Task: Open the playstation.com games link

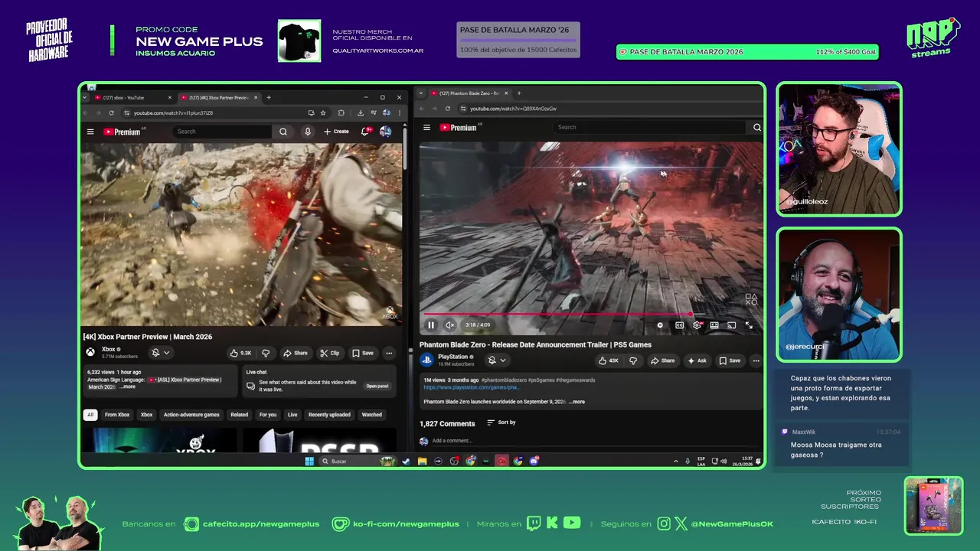Action: [x=472, y=387]
